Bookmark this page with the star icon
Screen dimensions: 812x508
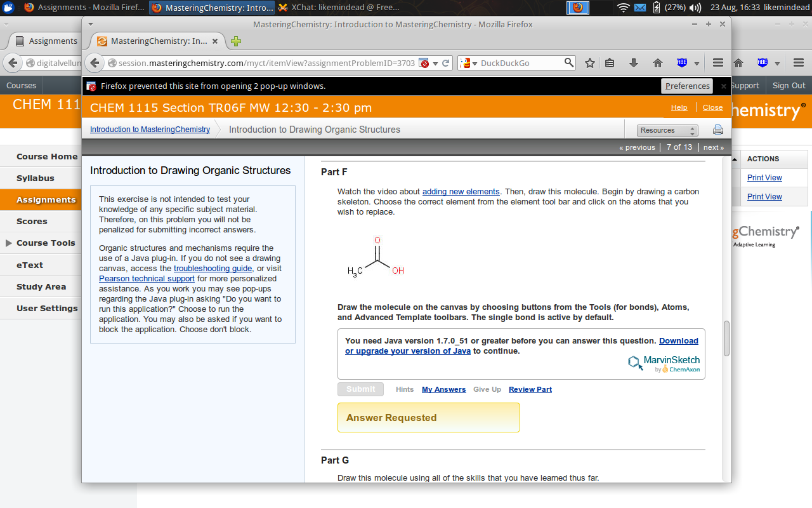click(x=589, y=63)
